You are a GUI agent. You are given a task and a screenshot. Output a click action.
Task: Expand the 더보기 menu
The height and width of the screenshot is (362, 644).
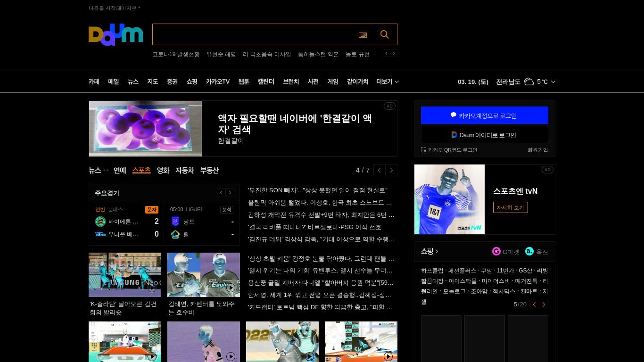point(388,82)
